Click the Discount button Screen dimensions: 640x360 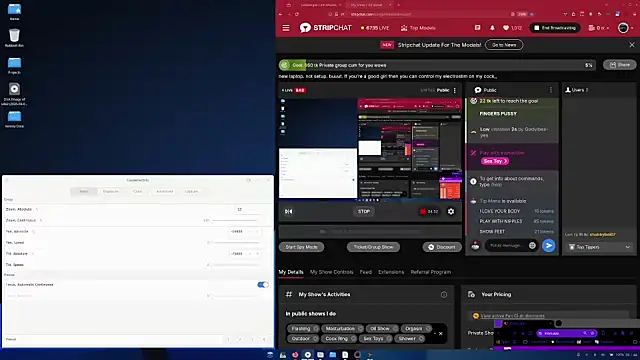(441, 247)
